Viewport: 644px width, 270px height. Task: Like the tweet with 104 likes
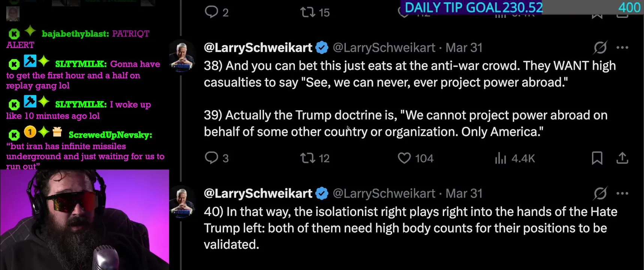(x=404, y=158)
